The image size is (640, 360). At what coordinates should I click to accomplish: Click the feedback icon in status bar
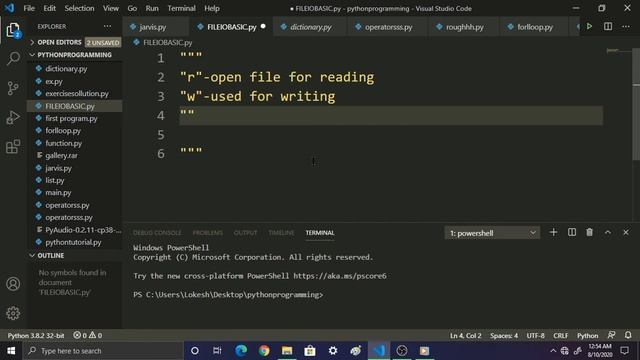(x=611, y=335)
